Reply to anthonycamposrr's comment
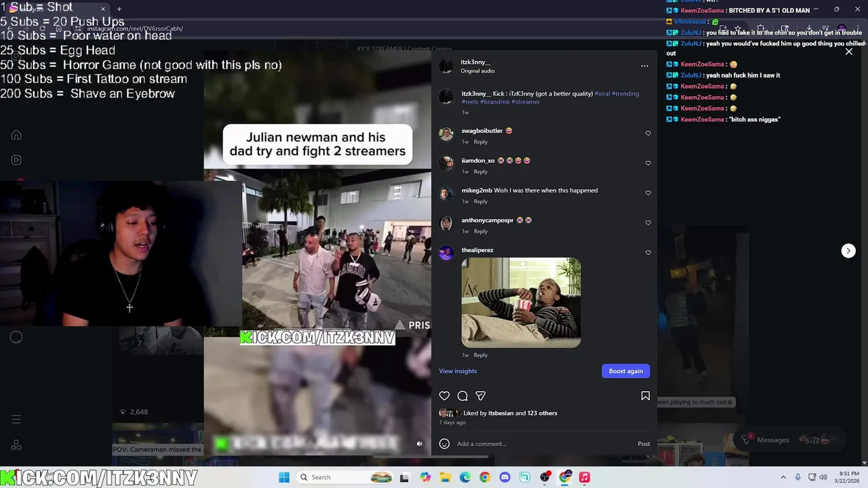 [481, 231]
